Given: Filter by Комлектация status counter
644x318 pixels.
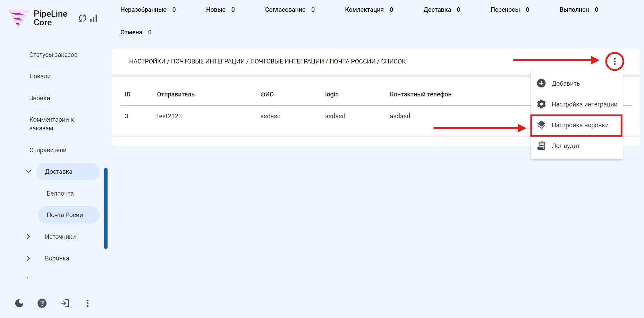Looking at the screenshot, I should [369, 10].
